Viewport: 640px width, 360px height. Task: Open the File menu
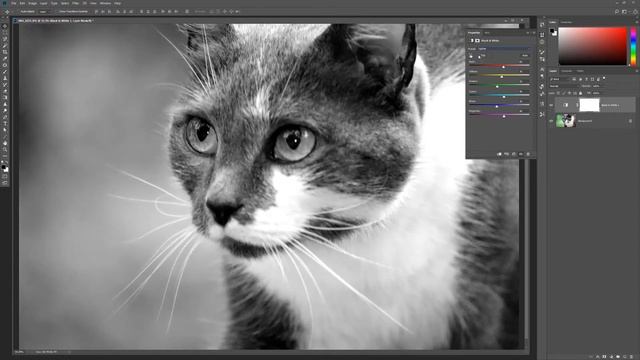13,3
